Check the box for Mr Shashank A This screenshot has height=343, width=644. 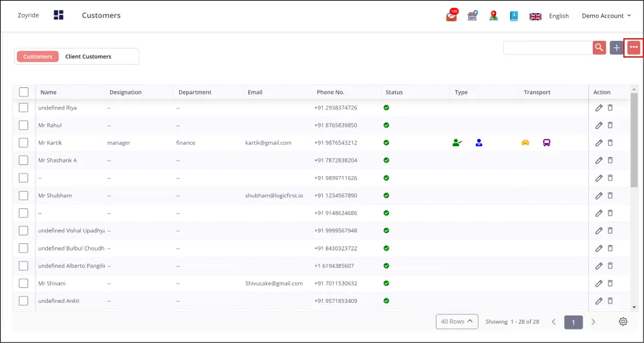(23, 160)
